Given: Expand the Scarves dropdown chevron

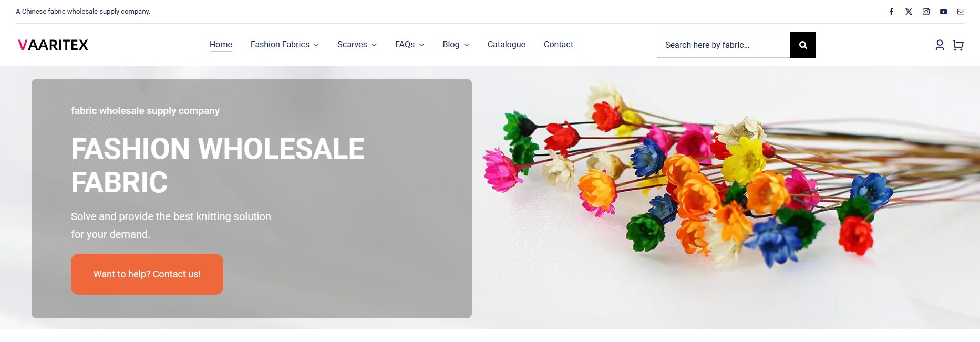Looking at the screenshot, I should [374, 45].
